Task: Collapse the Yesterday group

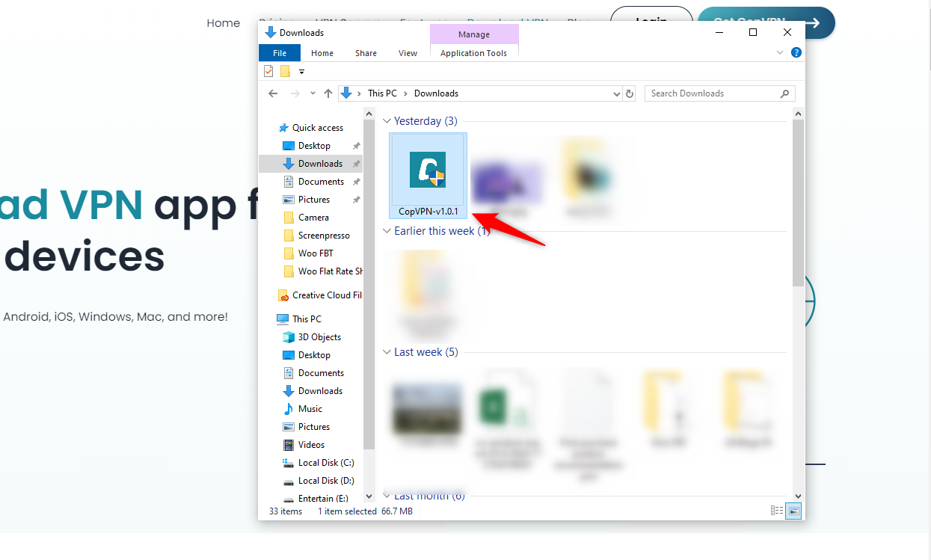Action: (x=387, y=120)
